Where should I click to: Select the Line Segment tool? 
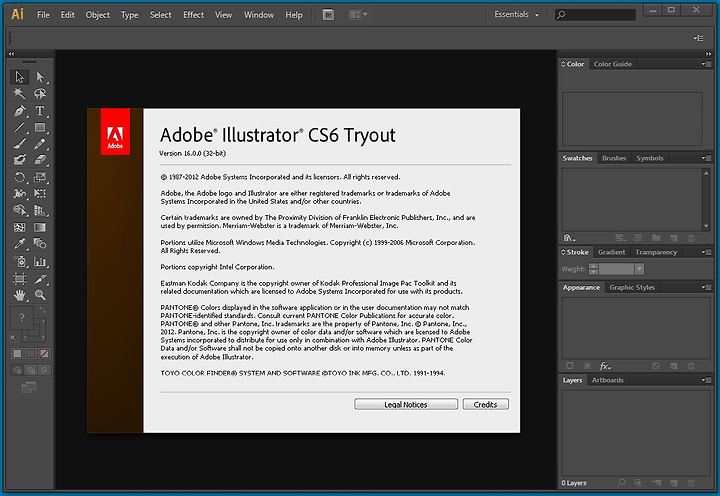click(19, 127)
